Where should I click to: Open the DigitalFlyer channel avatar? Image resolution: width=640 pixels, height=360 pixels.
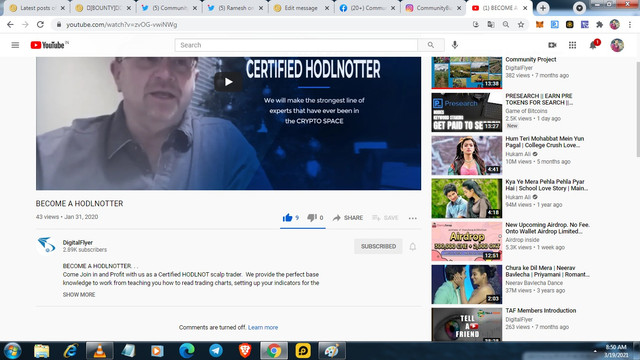(46, 245)
